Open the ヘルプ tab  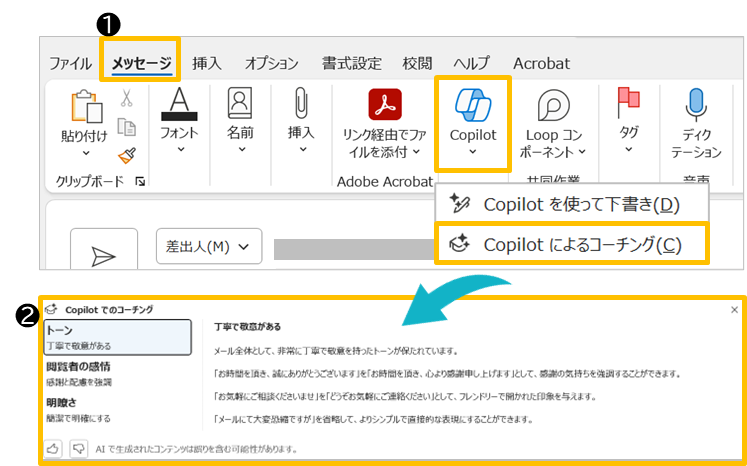point(472,63)
